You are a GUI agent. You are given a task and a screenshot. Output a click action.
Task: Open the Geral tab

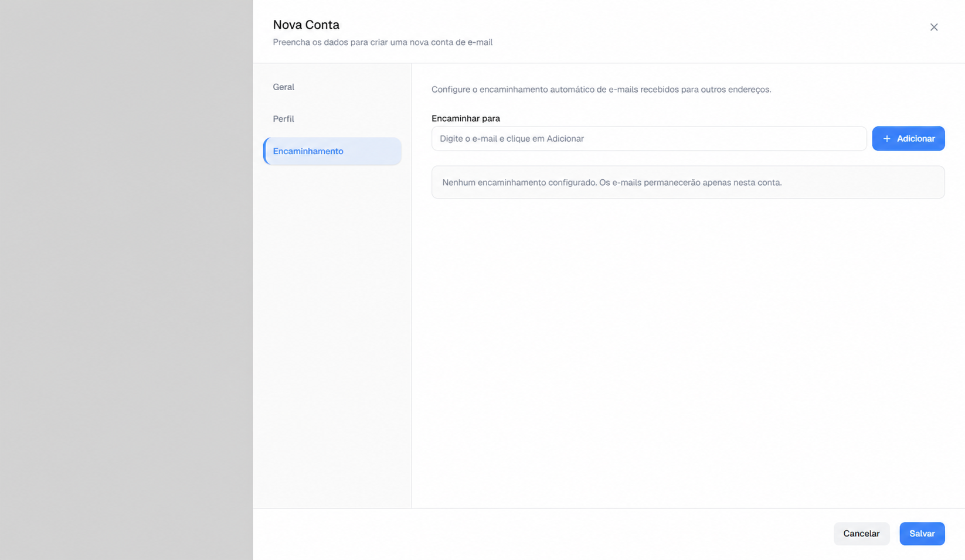click(x=332, y=87)
